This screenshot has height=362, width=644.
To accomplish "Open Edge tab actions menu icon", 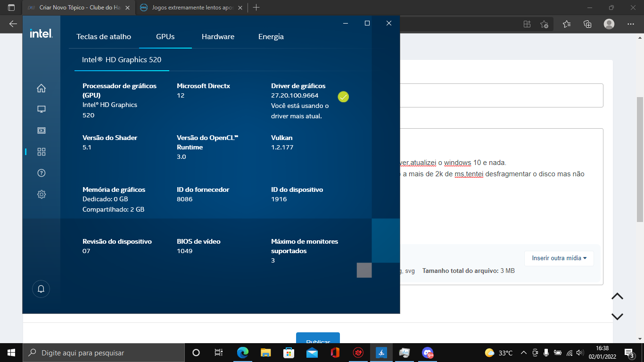I will pyautogui.click(x=11, y=8).
